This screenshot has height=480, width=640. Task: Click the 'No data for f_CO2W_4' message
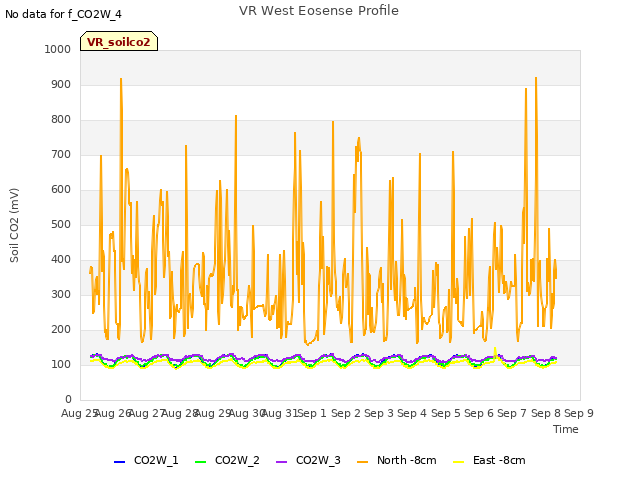[x=63, y=14]
